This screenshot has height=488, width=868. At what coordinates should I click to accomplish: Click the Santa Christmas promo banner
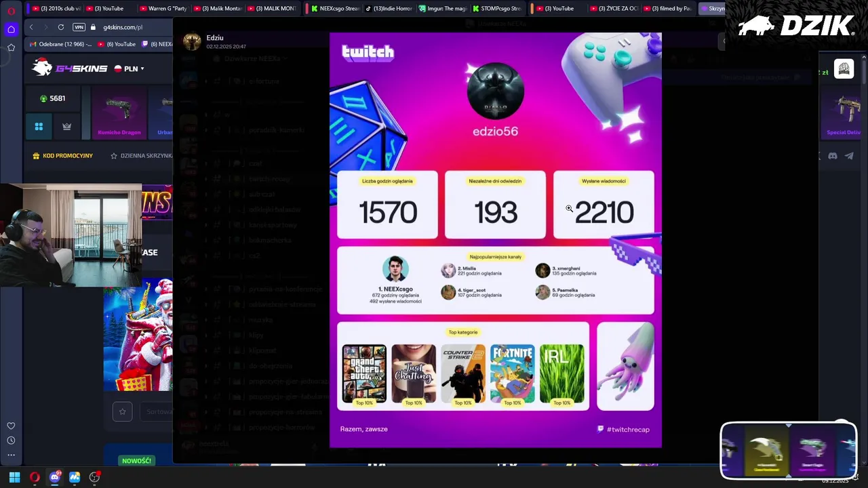click(x=138, y=335)
